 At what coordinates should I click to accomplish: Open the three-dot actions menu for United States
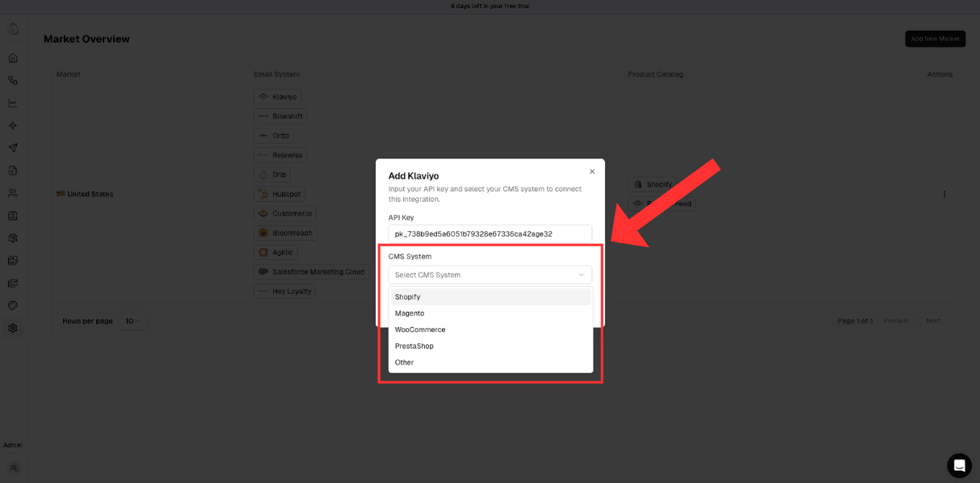944,194
